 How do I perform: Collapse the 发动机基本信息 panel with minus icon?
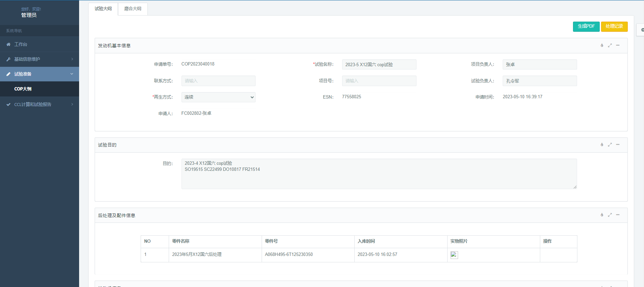pos(618,45)
